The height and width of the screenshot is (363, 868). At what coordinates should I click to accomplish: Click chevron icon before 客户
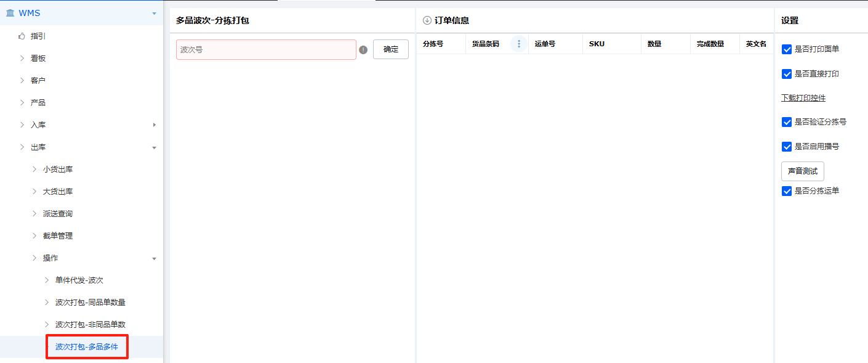[x=22, y=81]
